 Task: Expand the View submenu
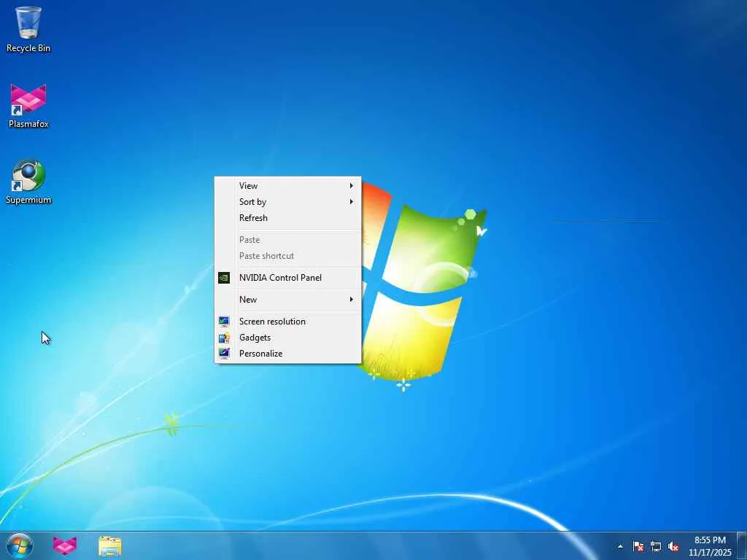287,186
